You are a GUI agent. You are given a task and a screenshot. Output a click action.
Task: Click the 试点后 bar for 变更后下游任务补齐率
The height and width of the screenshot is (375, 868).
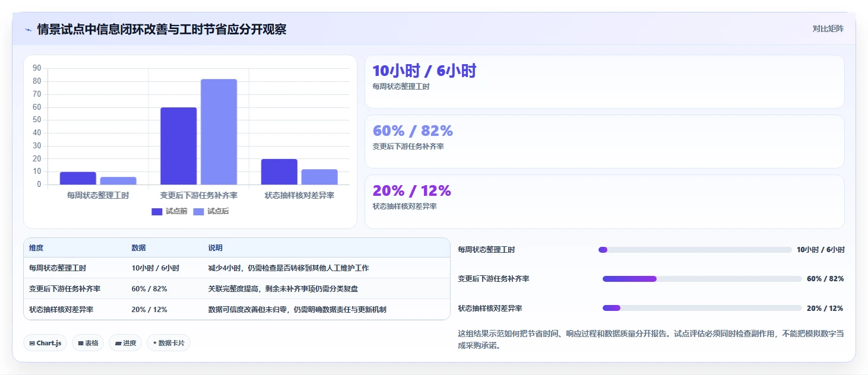tap(218, 132)
